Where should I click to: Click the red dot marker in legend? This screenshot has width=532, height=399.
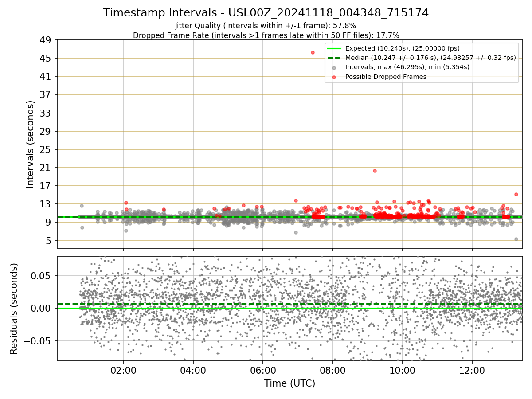coord(334,77)
